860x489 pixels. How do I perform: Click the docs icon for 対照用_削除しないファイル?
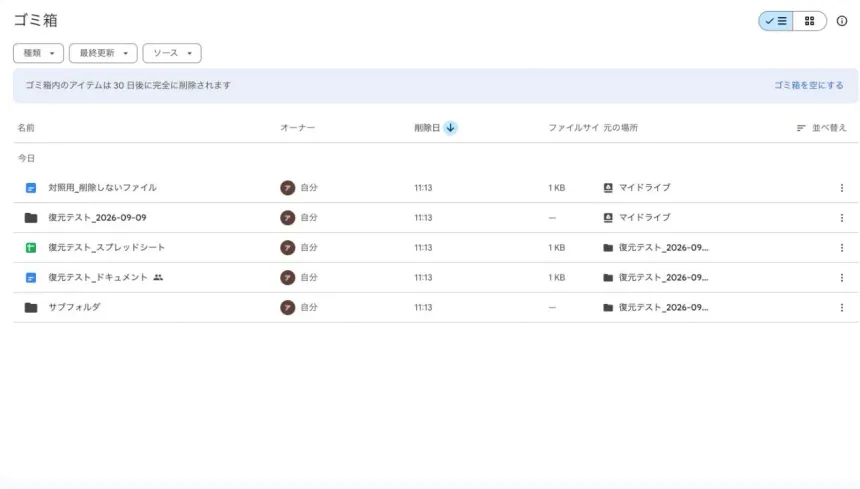pos(31,188)
